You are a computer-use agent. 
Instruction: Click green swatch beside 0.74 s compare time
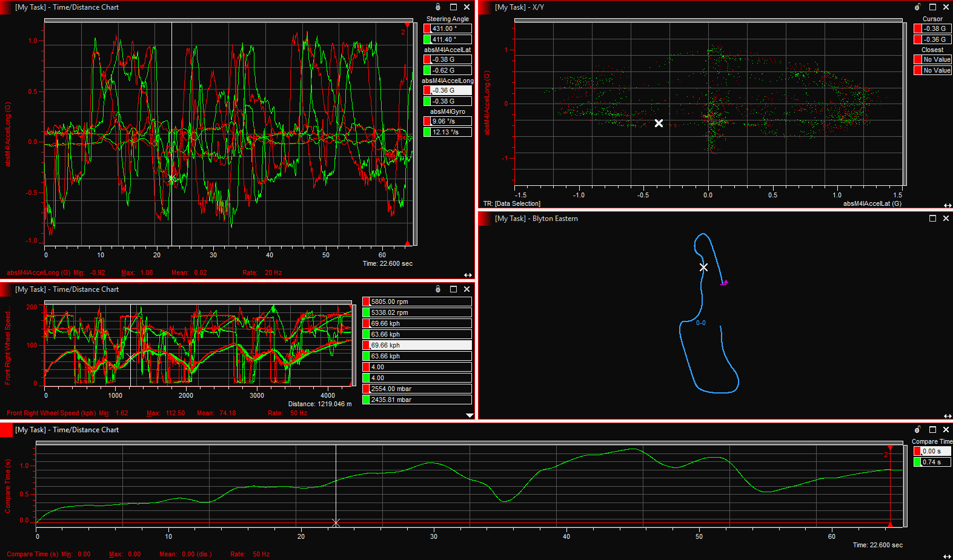918,462
